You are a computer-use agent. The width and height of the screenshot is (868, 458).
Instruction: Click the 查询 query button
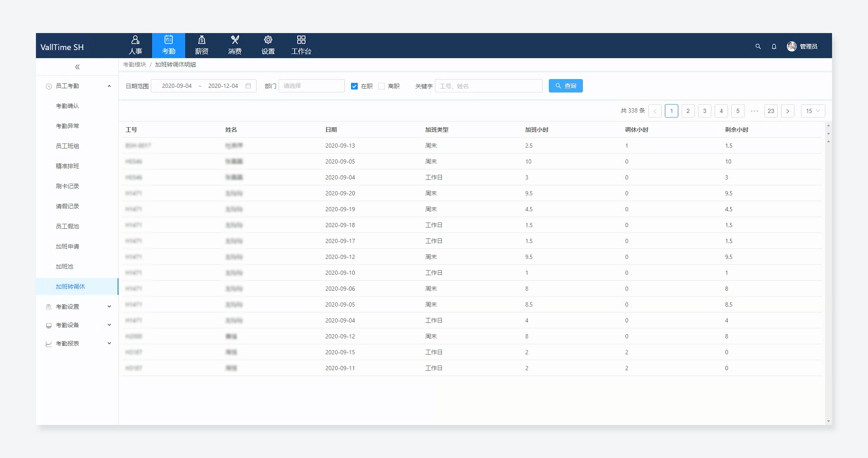(565, 86)
